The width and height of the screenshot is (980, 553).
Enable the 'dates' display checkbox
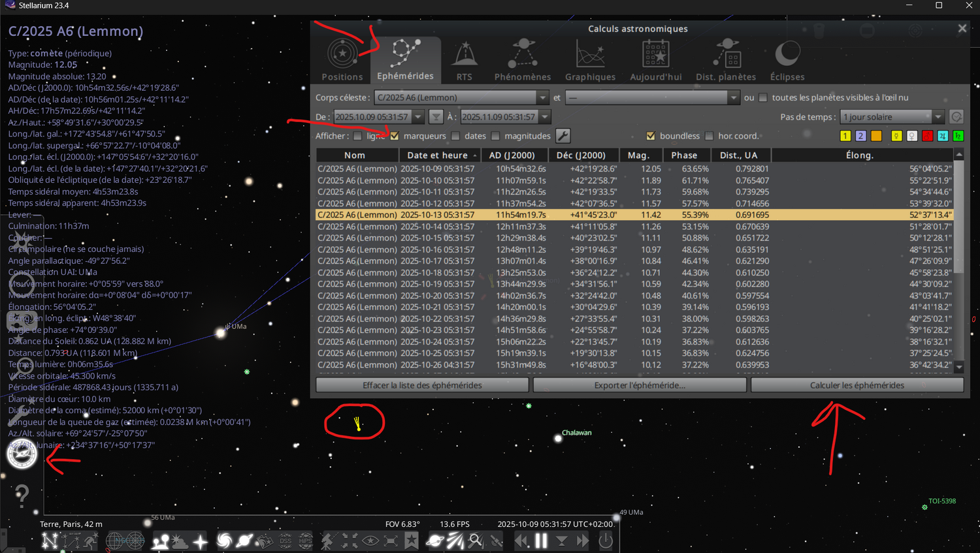(455, 136)
